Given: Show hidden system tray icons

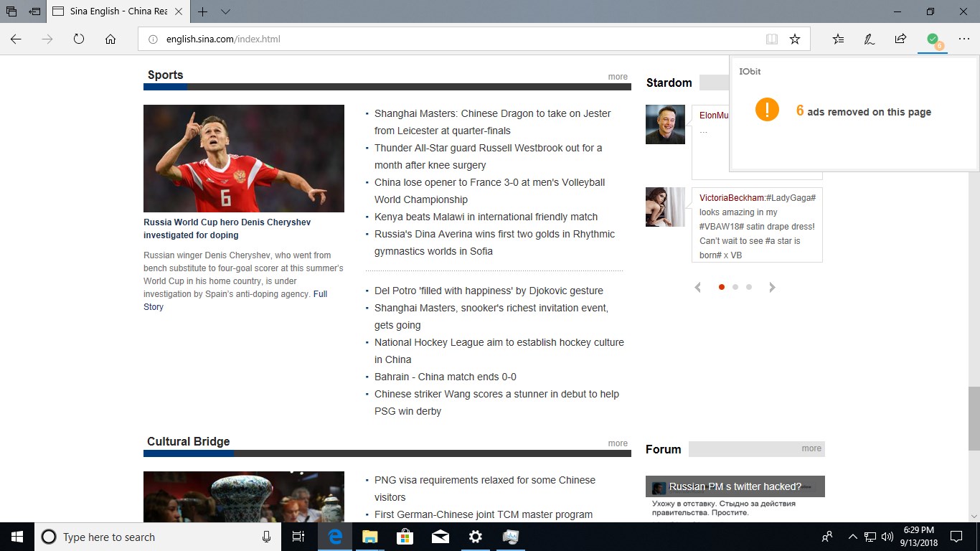Looking at the screenshot, I should pyautogui.click(x=853, y=537).
